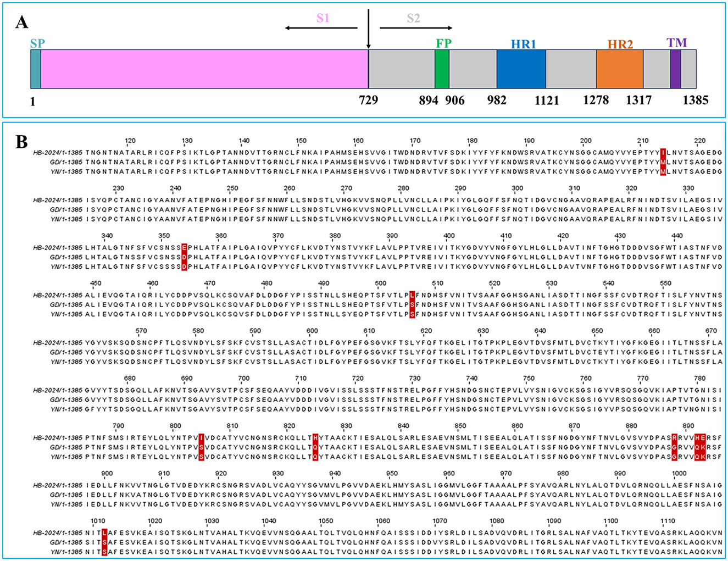This screenshot has height=561, width=728.
Task: Click alignment ruler number 280
Action: pos(403,188)
